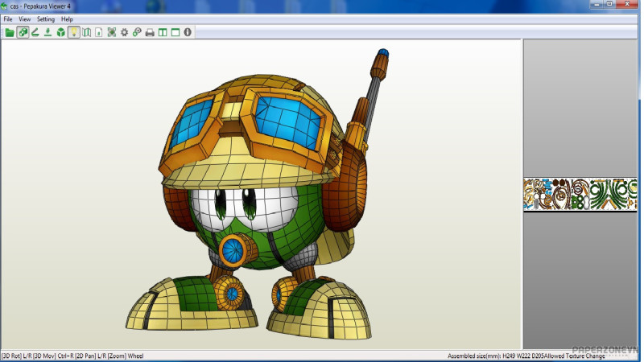The image size is (644, 362).
Task: Open settings with the gear icon
Action: 125,32
